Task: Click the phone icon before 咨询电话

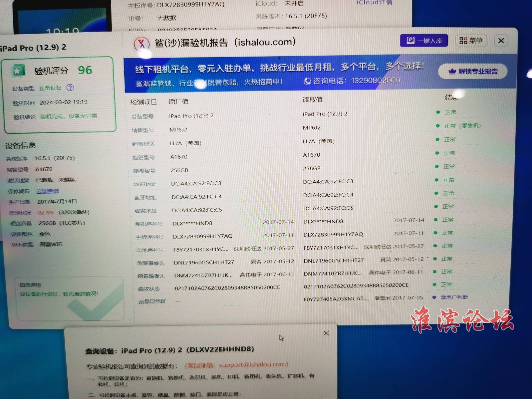Action: coord(307,81)
